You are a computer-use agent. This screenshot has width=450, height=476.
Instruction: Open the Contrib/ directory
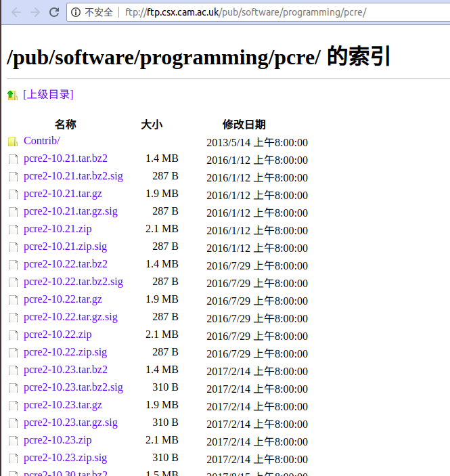(x=42, y=141)
